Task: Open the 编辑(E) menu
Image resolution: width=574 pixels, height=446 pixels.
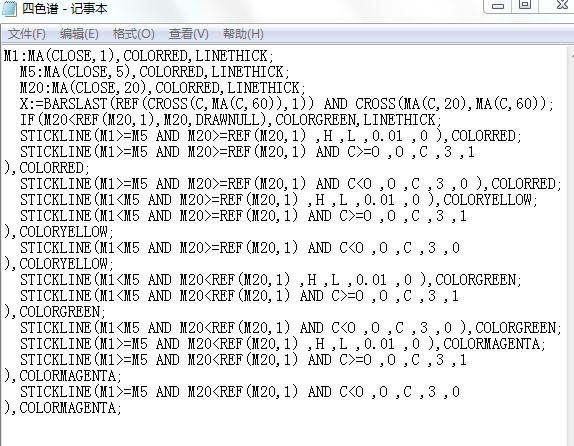Action: [79, 34]
